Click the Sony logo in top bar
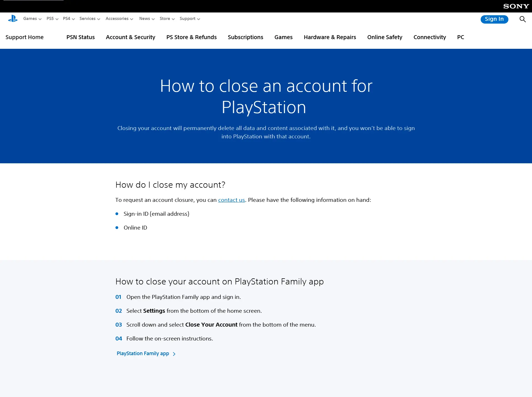 point(516,6)
